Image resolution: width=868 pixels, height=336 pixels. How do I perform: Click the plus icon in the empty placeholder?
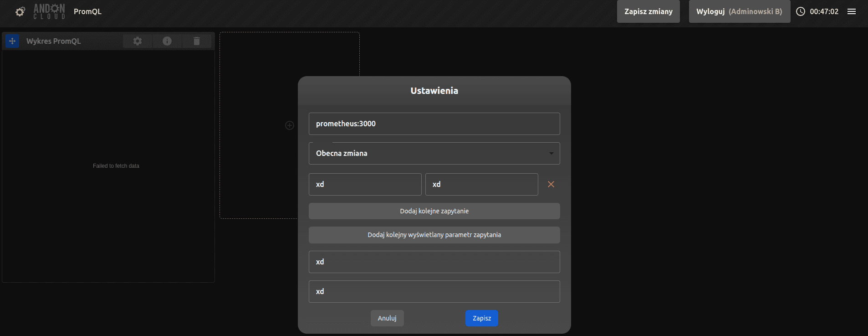click(290, 125)
